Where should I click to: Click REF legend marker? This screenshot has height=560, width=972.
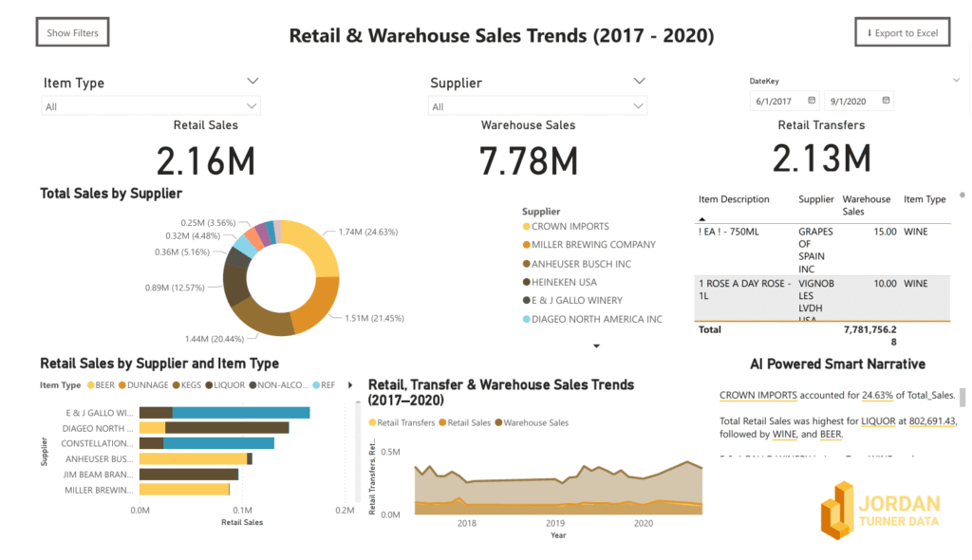(x=316, y=385)
